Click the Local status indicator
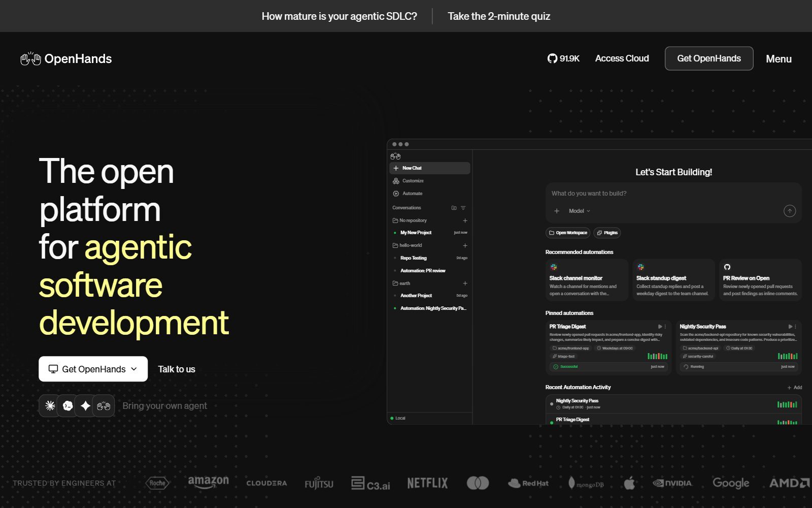 click(x=398, y=418)
